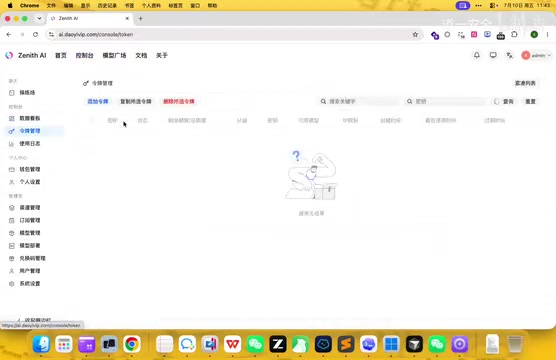Open 用户管理 user management

pos(29,271)
